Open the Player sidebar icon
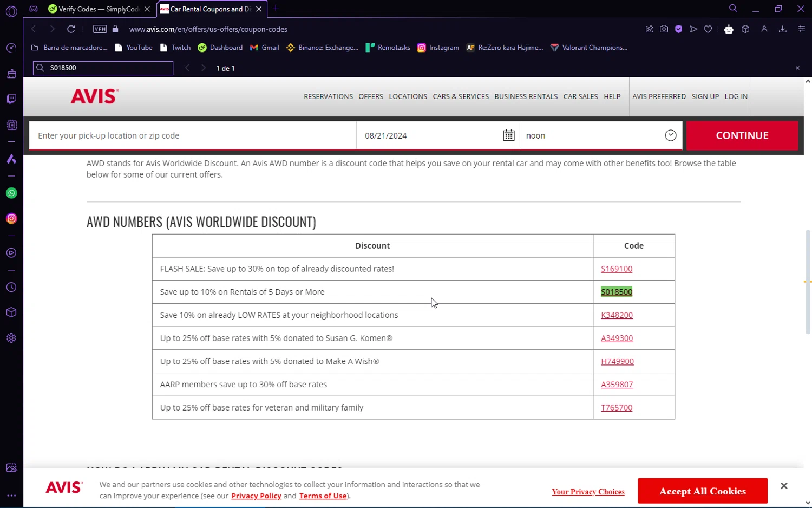Viewport: 812px width, 508px height. coord(11,253)
